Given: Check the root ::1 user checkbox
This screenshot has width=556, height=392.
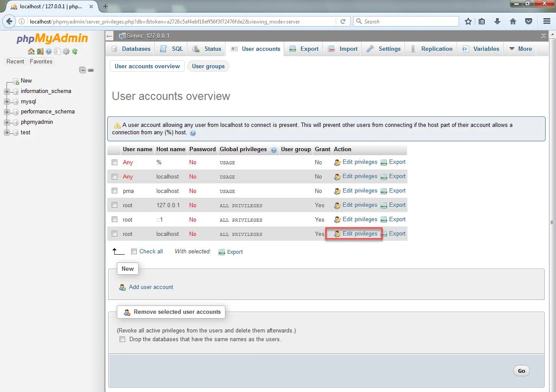Looking at the screenshot, I should 115,219.
